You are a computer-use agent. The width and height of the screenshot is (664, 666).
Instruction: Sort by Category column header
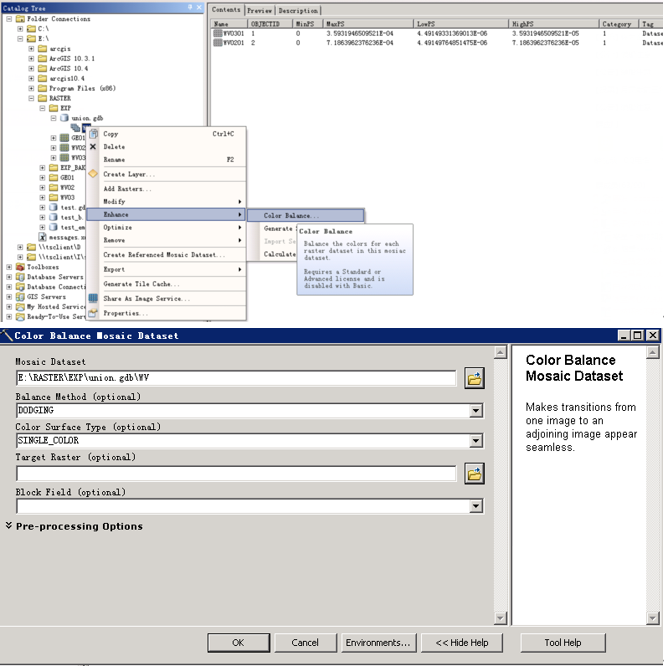[x=618, y=24]
